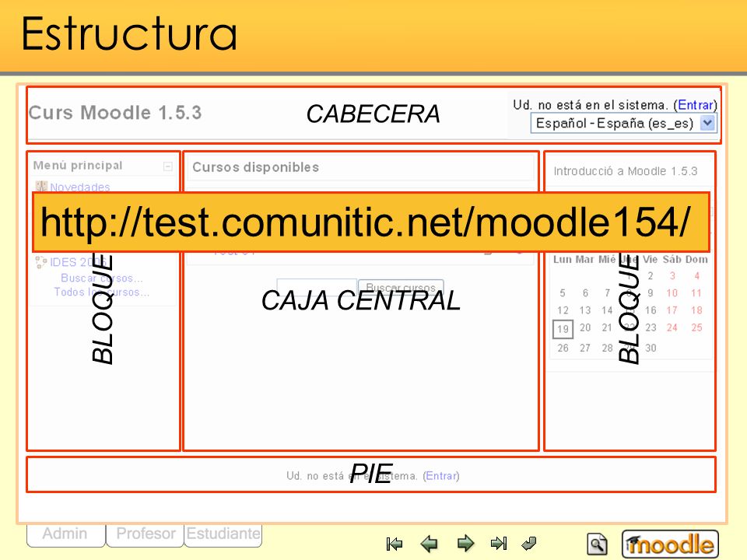Viewport: 747px width, 560px height.
Task: Click 'Introducció a Moodle 1.5.3' text
Action: point(626,171)
